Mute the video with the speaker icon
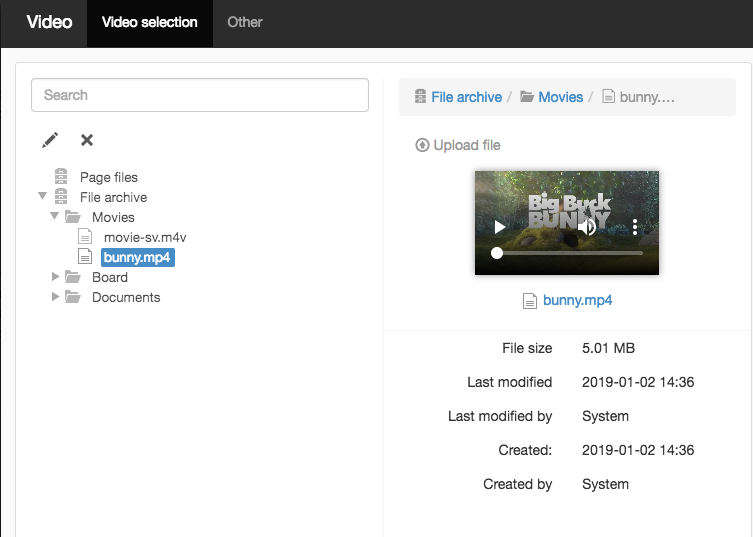 [x=586, y=227]
